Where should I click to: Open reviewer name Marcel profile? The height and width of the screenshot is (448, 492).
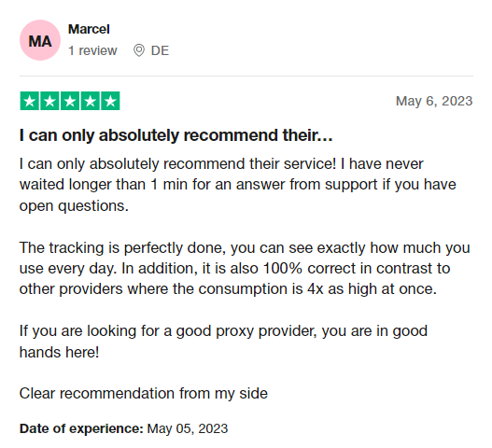click(89, 29)
